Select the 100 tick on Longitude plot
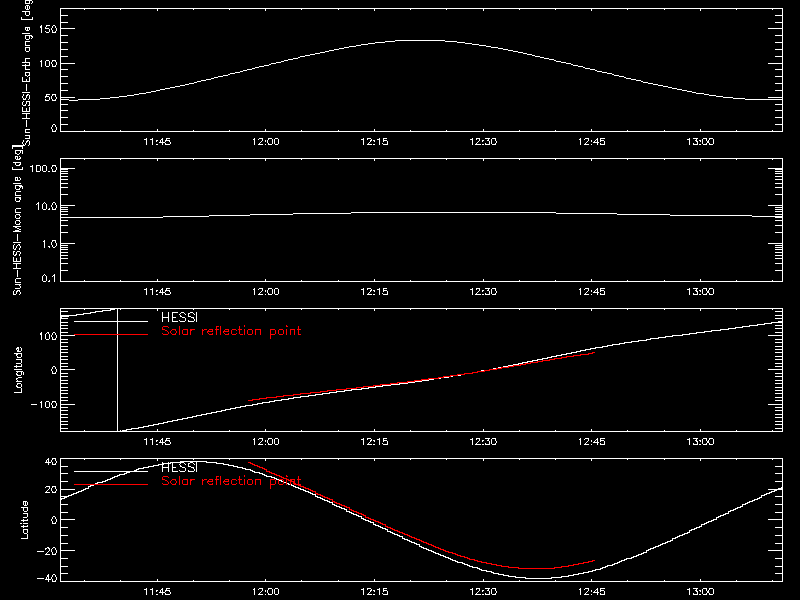Viewport: 800px width, 600px height. [48, 336]
